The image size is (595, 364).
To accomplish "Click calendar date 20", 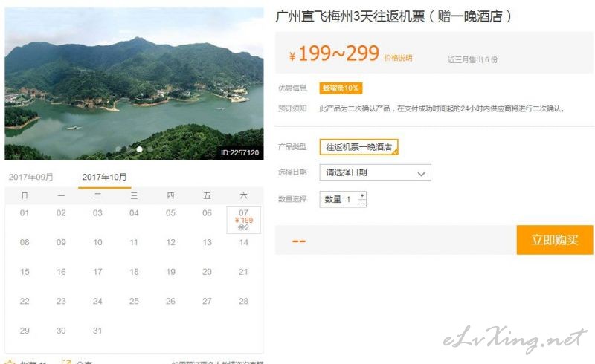I will click(x=208, y=272).
